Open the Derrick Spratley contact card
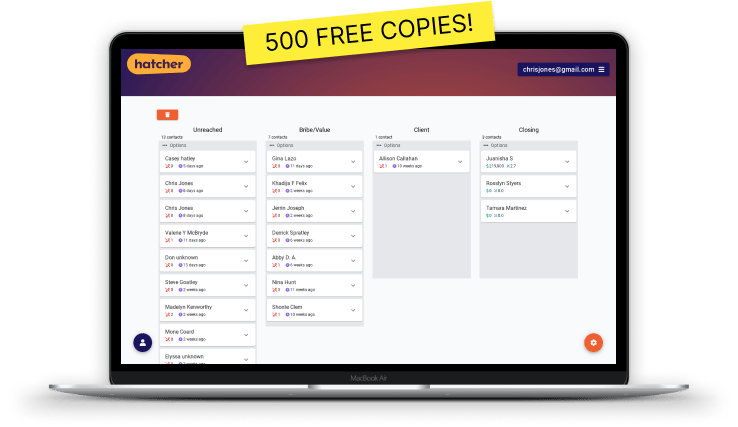The width and height of the screenshot is (738, 427). click(x=307, y=236)
